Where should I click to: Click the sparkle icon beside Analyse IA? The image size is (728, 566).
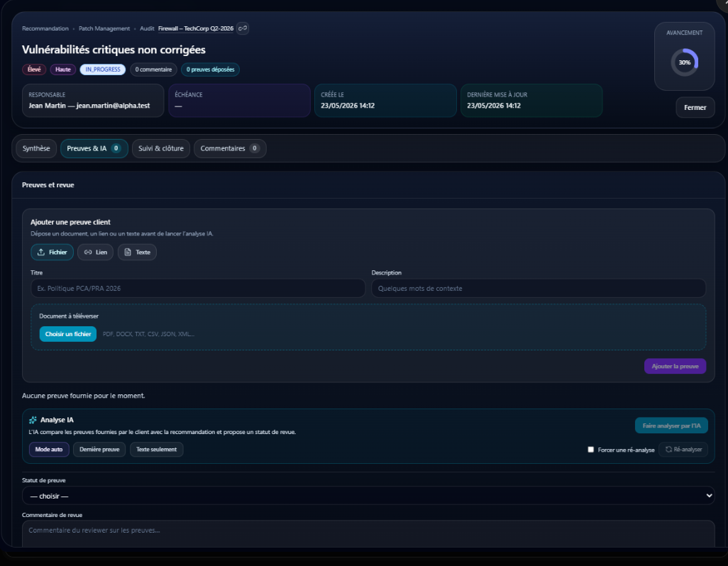(33, 420)
